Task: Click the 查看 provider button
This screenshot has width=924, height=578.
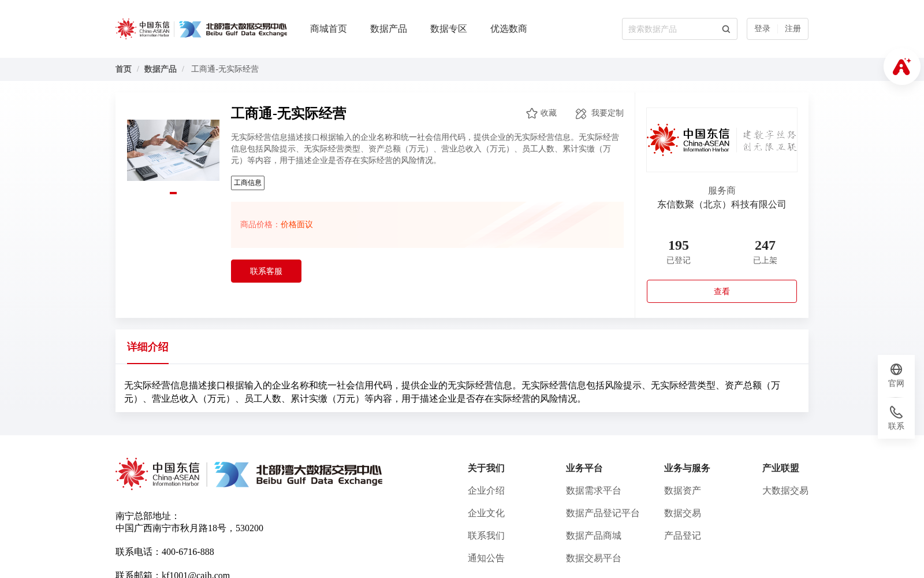Action: [x=722, y=291]
